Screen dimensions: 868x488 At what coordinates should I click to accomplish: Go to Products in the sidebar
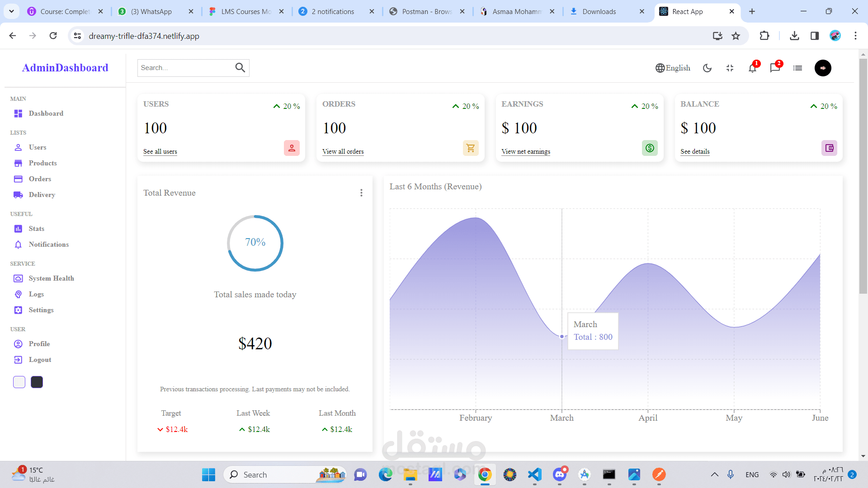pos(35,163)
